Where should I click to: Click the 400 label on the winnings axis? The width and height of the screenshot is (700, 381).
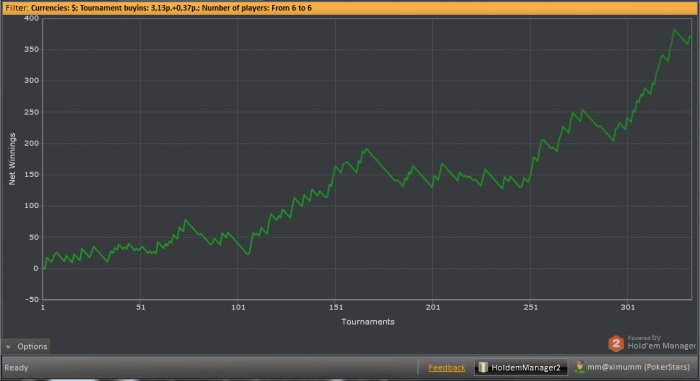(x=32, y=18)
